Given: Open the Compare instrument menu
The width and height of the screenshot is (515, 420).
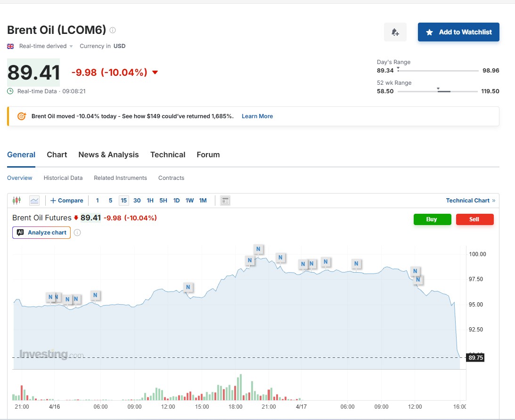Looking at the screenshot, I should click(x=66, y=201).
